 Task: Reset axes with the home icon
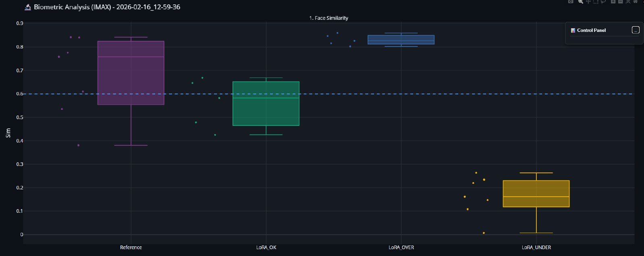pos(636,2)
